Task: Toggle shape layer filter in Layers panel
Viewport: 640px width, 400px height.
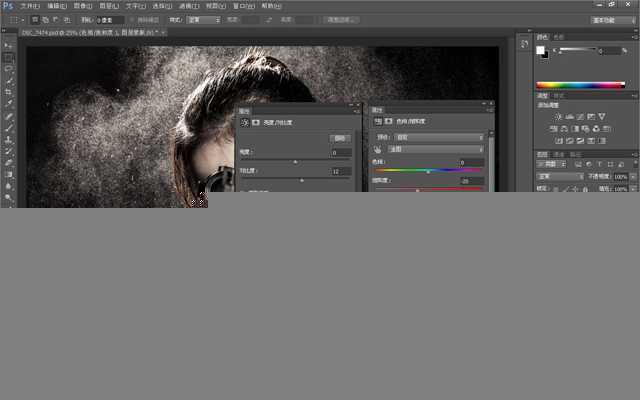Action: [610, 164]
